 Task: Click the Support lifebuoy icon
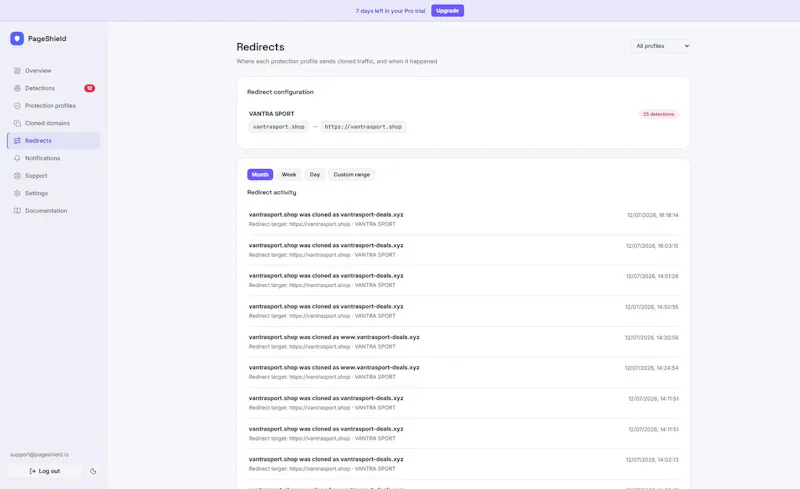17,176
